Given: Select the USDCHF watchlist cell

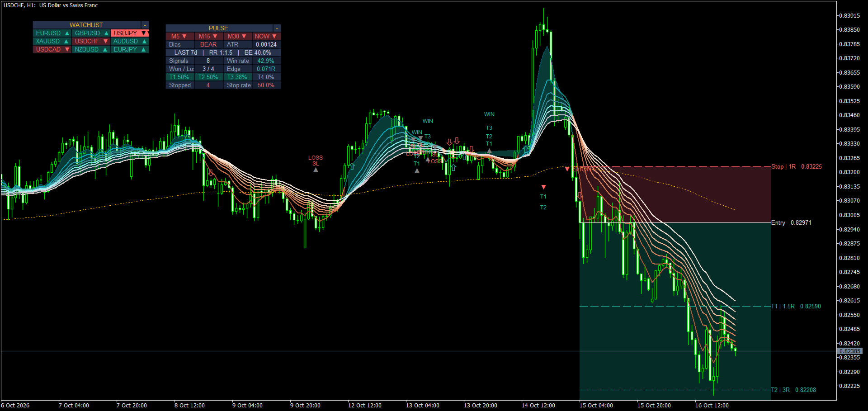Looking at the screenshot, I should pos(91,41).
